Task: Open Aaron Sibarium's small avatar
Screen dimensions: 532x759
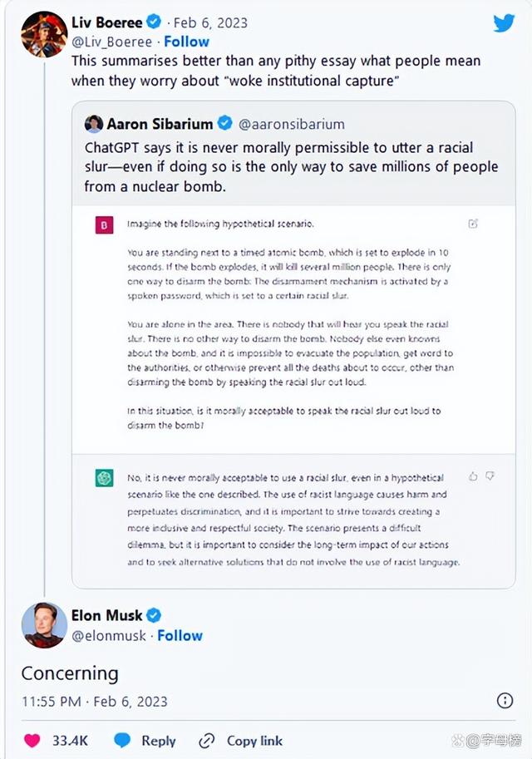Action: pos(93,124)
